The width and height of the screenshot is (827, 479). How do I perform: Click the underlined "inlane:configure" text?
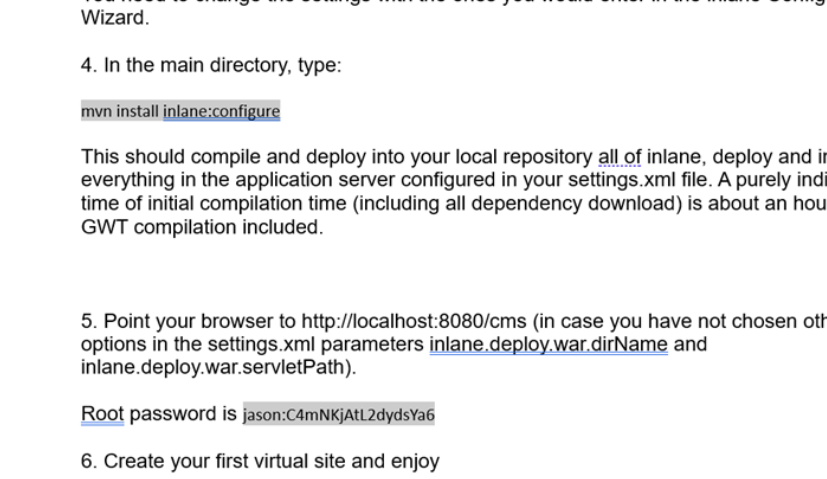pos(221,111)
